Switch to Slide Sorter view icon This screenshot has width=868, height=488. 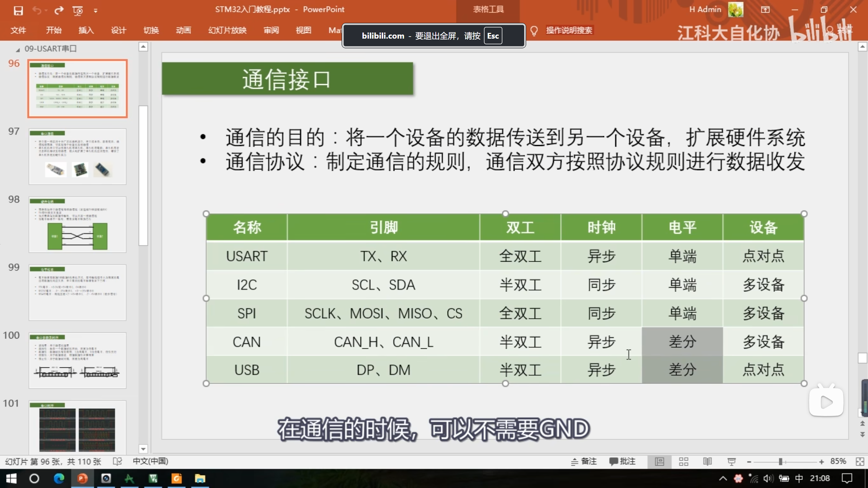click(x=684, y=462)
